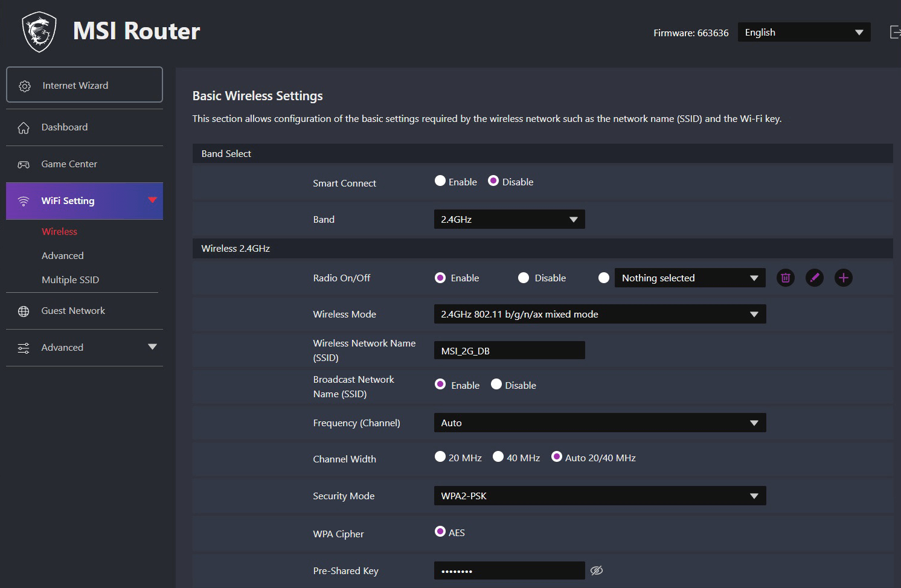Viewport: 901px width, 588px height.
Task: Click the MSI dragon shield logo
Action: click(39, 32)
